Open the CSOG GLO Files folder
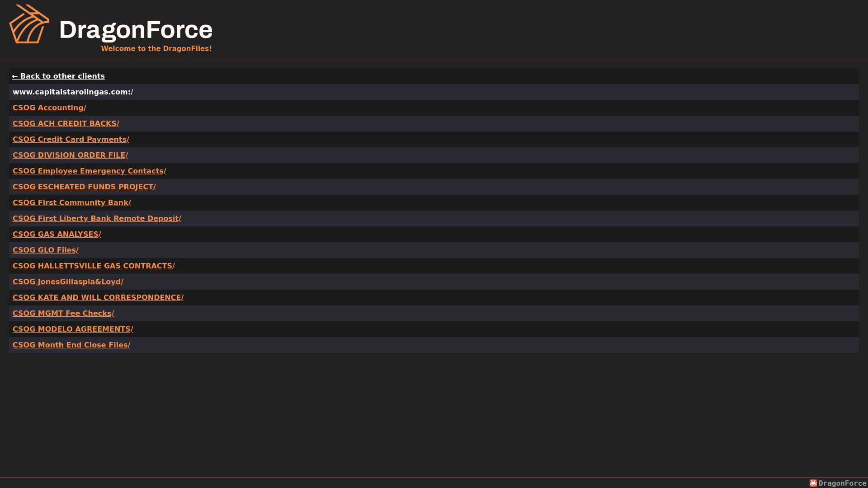This screenshot has width=868, height=488. click(x=46, y=250)
